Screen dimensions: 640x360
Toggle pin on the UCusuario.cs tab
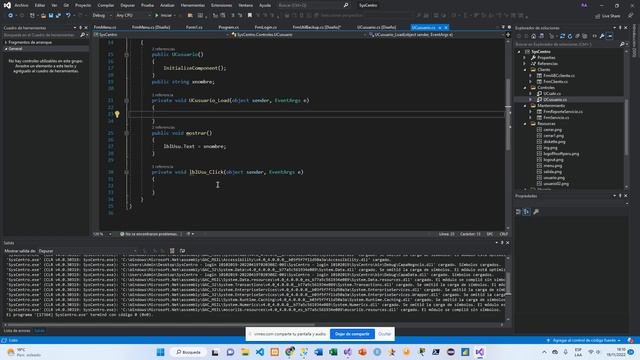[x=440, y=28]
